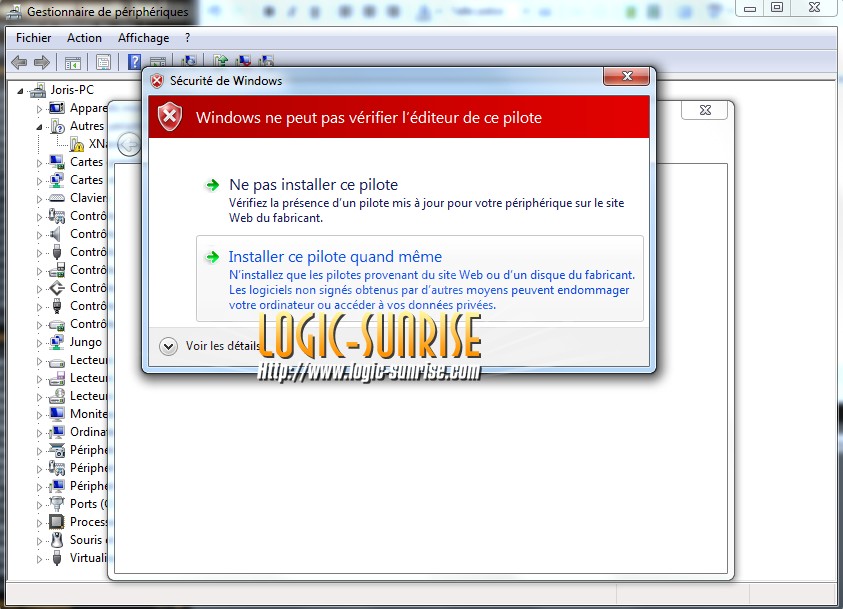Expand the Souris node
The width and height of the screenshot is (843, 609).
pos(39,541)
